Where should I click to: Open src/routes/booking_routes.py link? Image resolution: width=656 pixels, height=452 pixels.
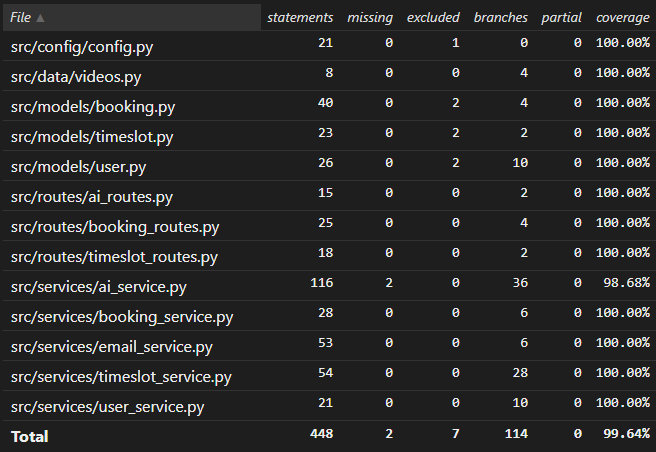(x=114, y=227)
